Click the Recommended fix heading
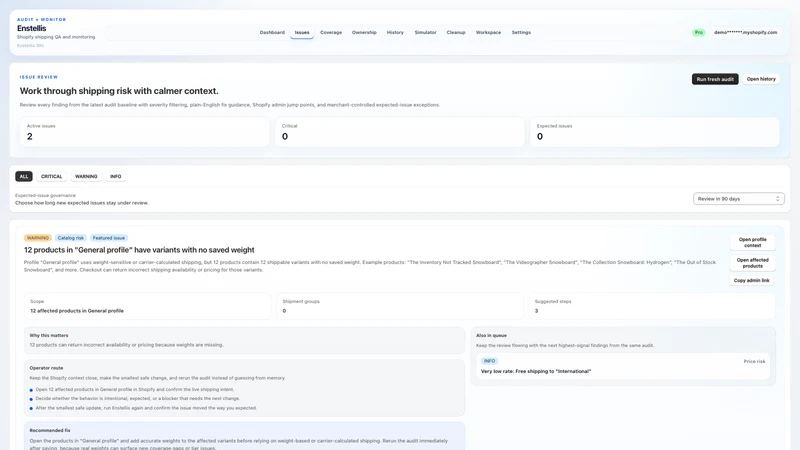800x450 pixels. click(50, 430)
